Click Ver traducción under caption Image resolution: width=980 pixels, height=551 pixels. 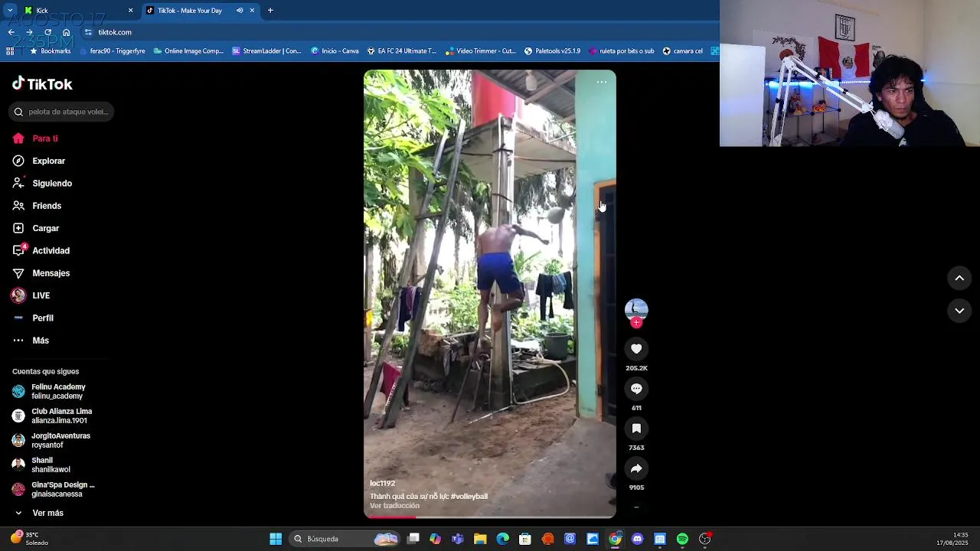click(x=394, y=506)
